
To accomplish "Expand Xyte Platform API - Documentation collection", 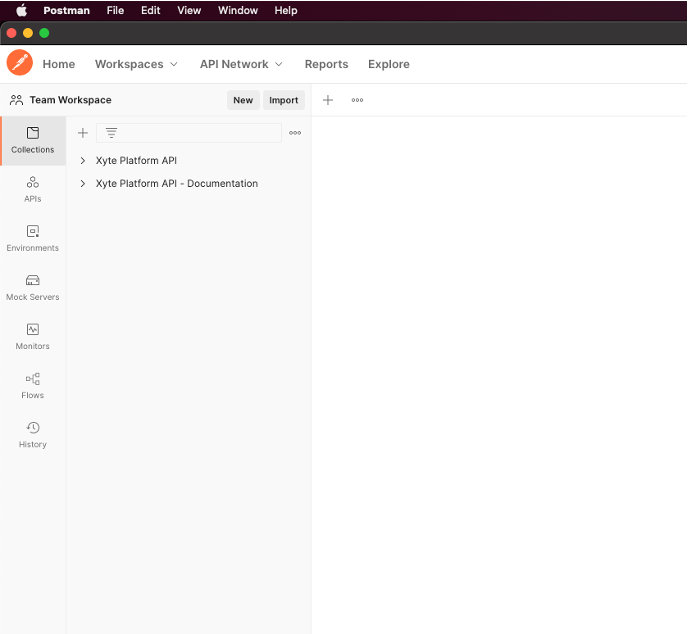I will (x=82, y=183).
